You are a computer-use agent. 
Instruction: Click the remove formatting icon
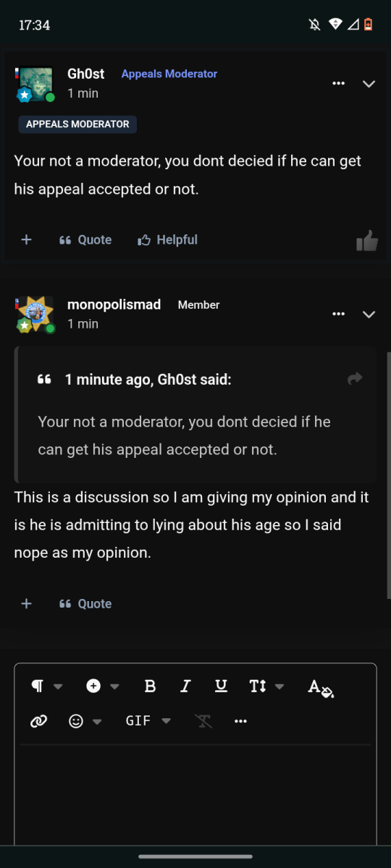(203, 721)
